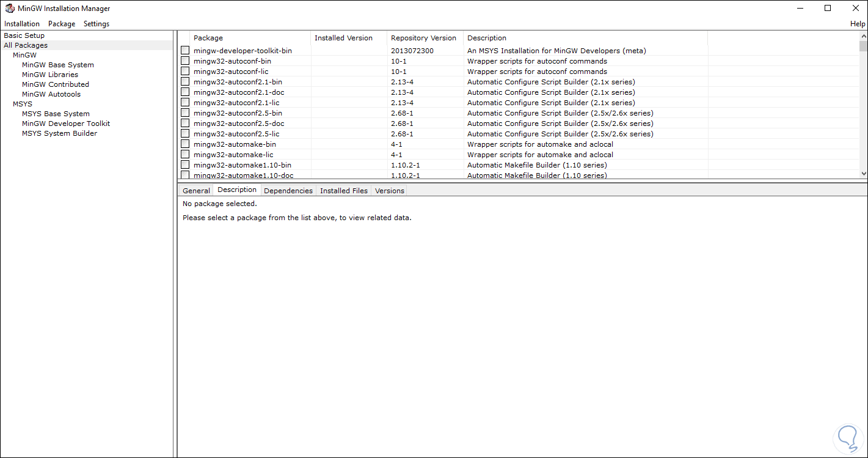Viewport: 868px width, 458px height.
Task: Tick the mingw32-automake-bin checkbox
Action: (185, 144)
